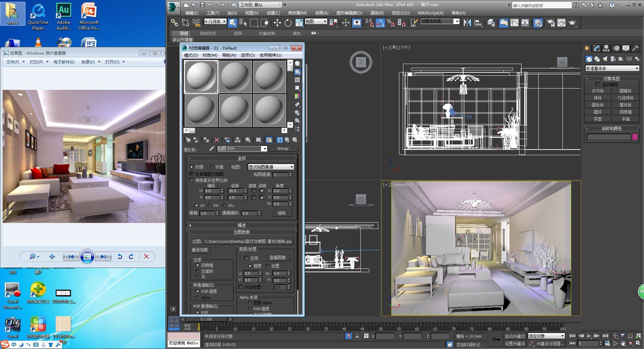This screenshot has width=644, height=349.
Task: Collapse the 坐标 rollout
Action: point(242,158)
